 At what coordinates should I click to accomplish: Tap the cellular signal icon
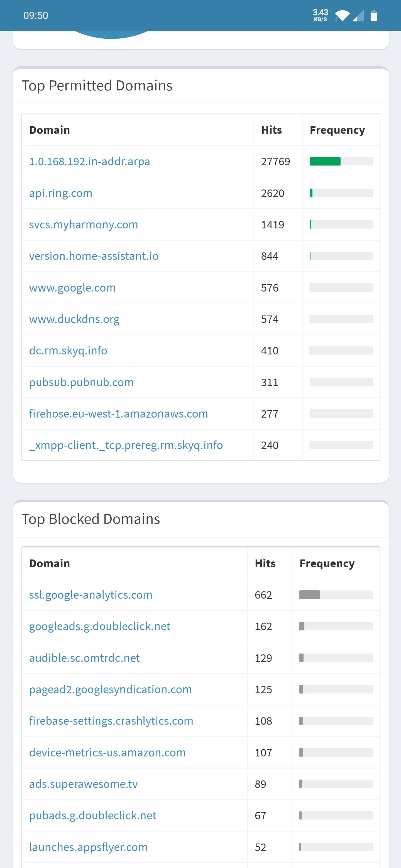358,16
